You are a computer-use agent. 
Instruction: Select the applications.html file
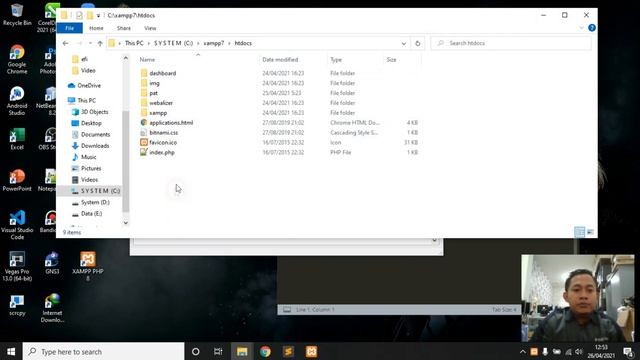pos(171,122)
